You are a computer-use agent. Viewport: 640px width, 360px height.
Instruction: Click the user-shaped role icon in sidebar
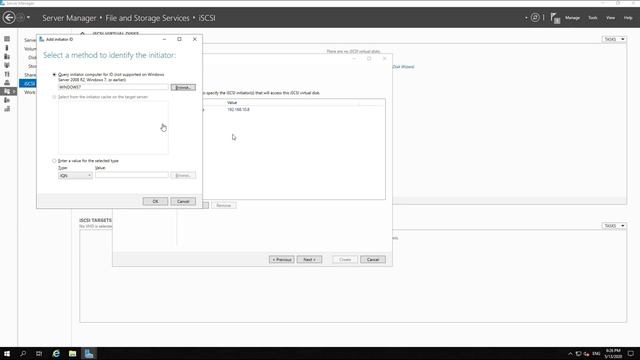[x=7, y=82]
